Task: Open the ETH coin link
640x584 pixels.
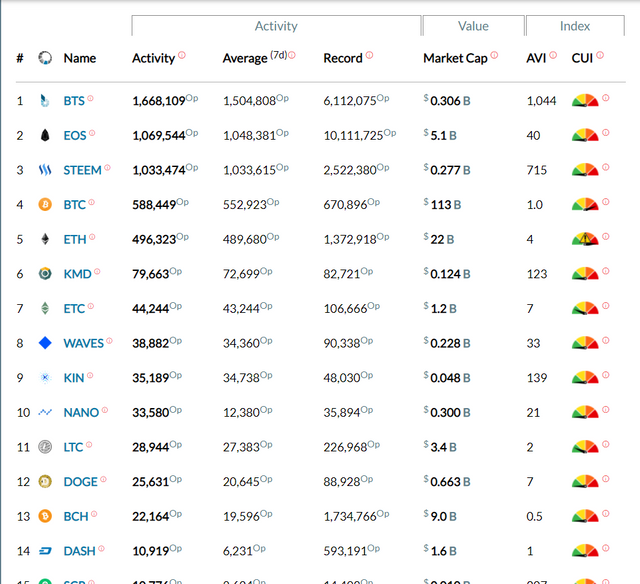Action: pos(75,239)
